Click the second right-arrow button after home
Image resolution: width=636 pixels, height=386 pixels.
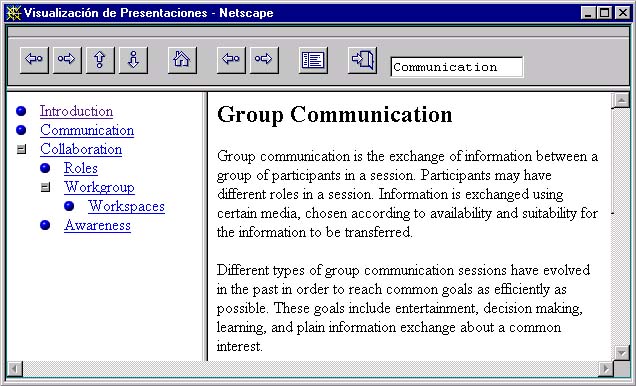264,60
